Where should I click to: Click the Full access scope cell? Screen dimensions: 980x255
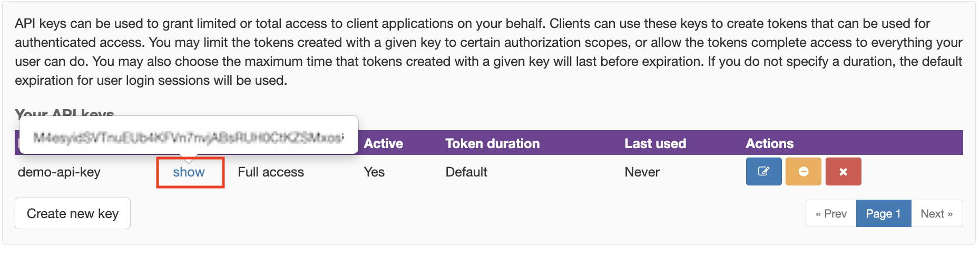(x=271, y=172)
